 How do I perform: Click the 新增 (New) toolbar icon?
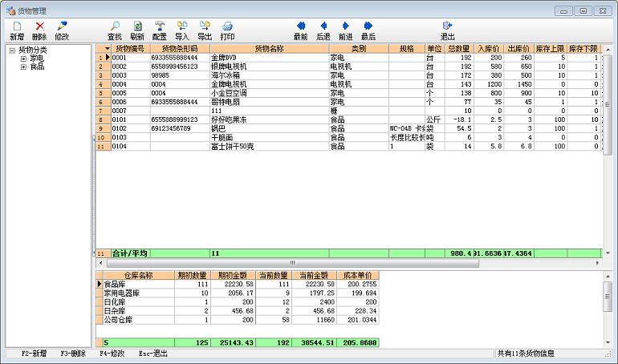[x=17, y=30]
